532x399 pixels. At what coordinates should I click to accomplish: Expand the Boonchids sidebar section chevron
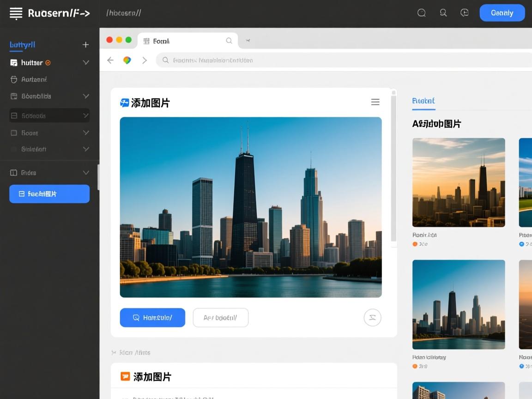(85, 96)
